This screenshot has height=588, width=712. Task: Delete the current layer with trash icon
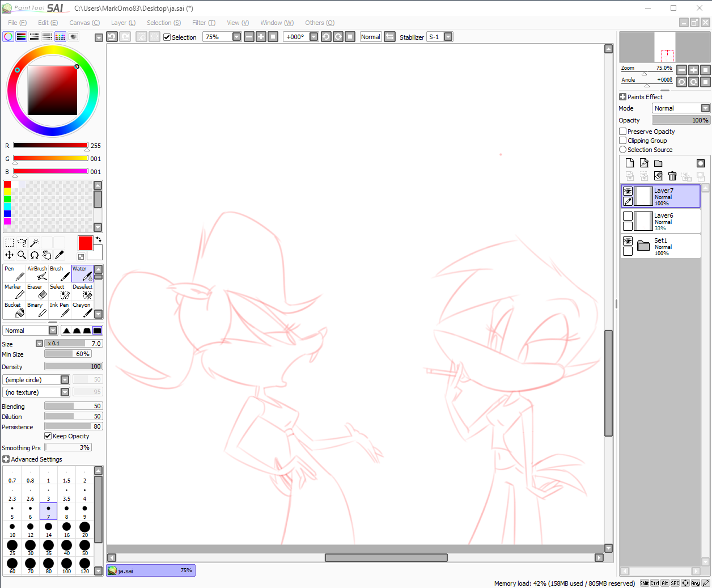(x=672, y=176)
